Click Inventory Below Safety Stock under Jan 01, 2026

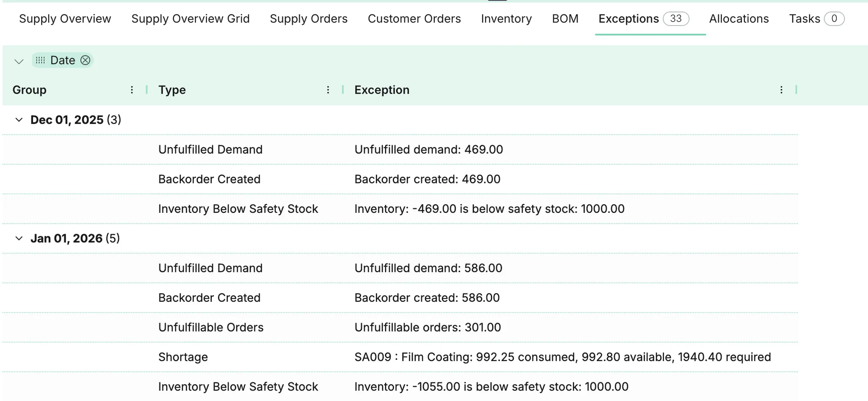pos(238,387)
